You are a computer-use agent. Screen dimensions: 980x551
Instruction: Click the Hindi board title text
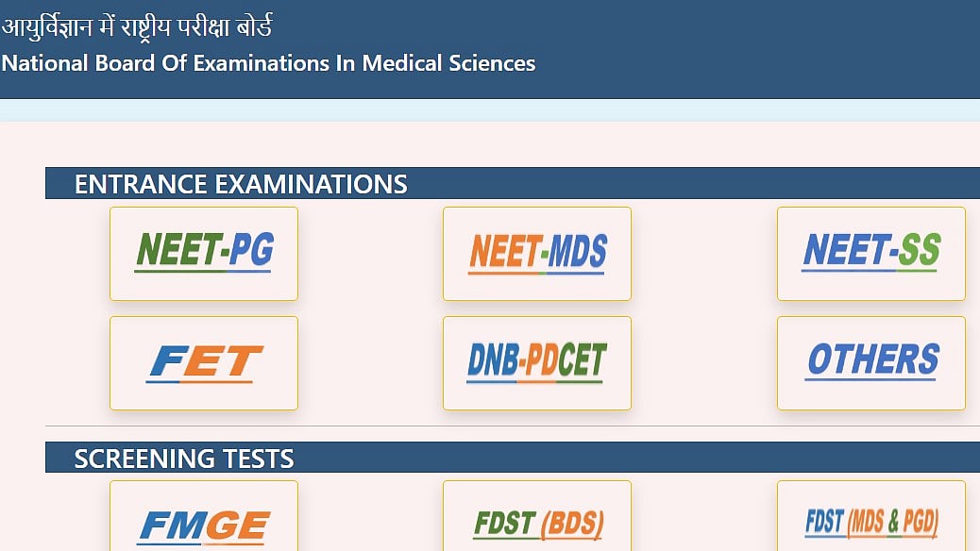[137, 26]
